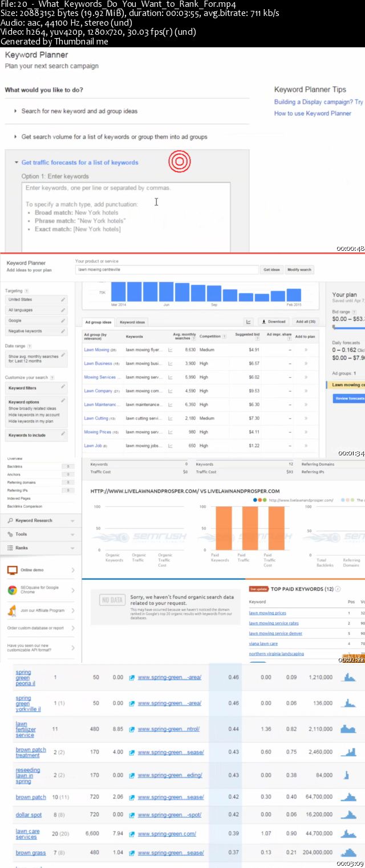
Task: Open How to use Keyword Planner link
Action: [x=313, y=113]
